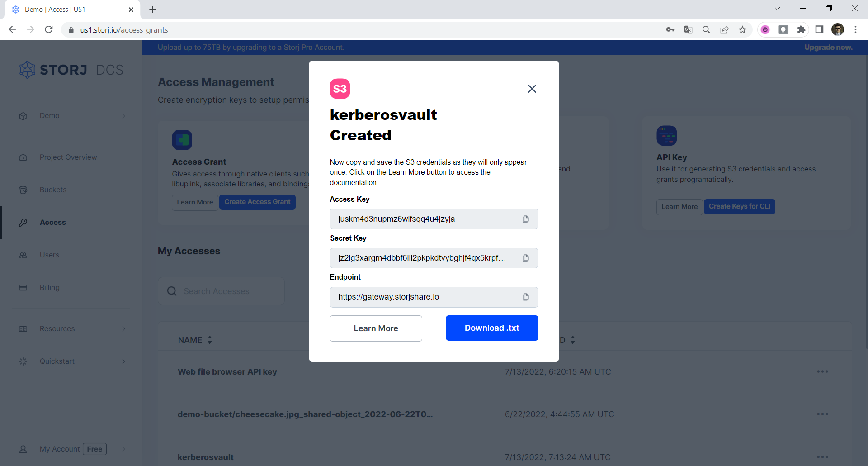This screenshot has height=466, width=868.
Task: Copy the Secret Key value
Action: (525, 258)
